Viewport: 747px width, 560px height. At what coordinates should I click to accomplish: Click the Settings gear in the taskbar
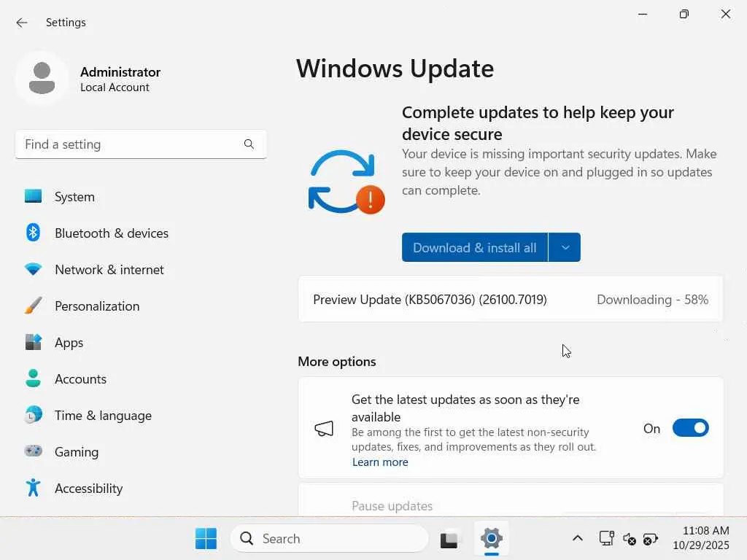click(491, 539)
